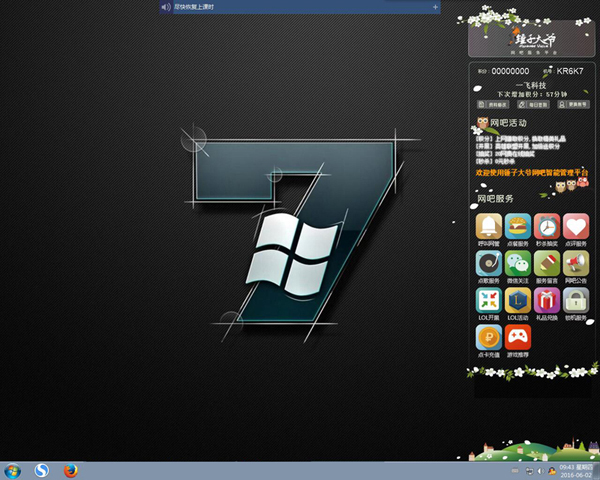Click the 下次增加积分 57分钟 countdown text
600x480 pixels.
532,94
